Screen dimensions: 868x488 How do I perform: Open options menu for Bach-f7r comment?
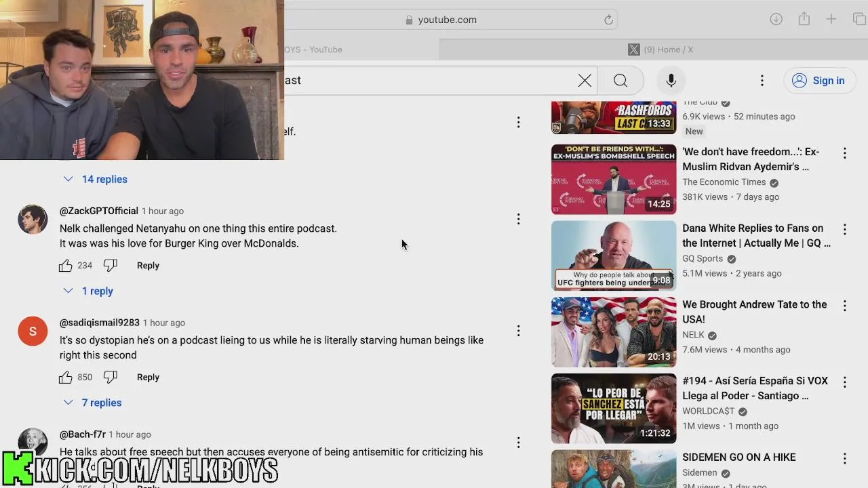pos(518,443)
